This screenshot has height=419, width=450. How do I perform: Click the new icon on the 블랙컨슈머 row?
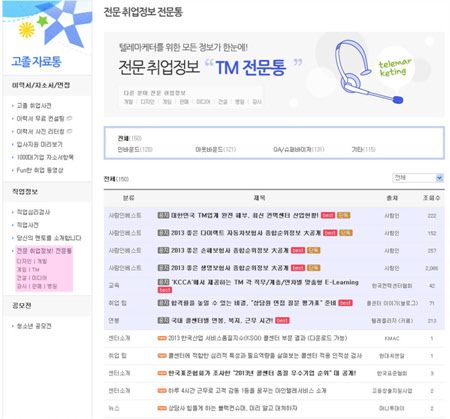[x=162, y=408]
